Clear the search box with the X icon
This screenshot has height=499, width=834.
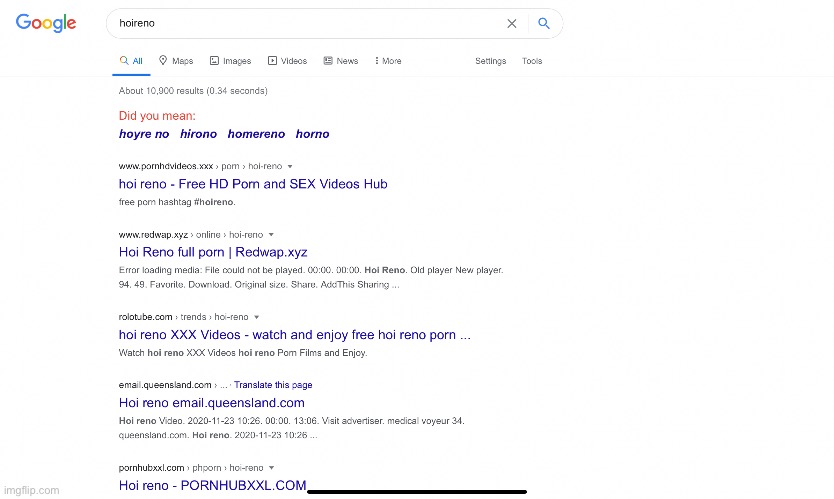pyautogui.click(x=511, y=24)
